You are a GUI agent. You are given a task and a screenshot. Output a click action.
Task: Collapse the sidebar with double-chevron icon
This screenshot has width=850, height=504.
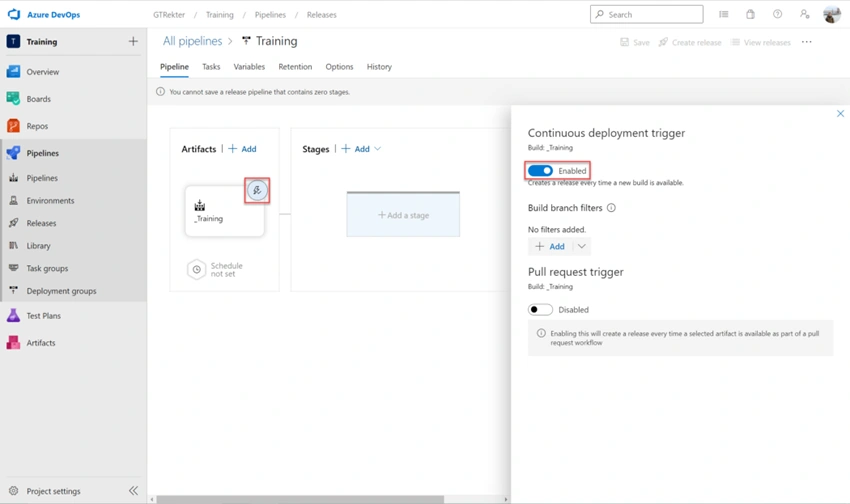click(x=133, y=490)
